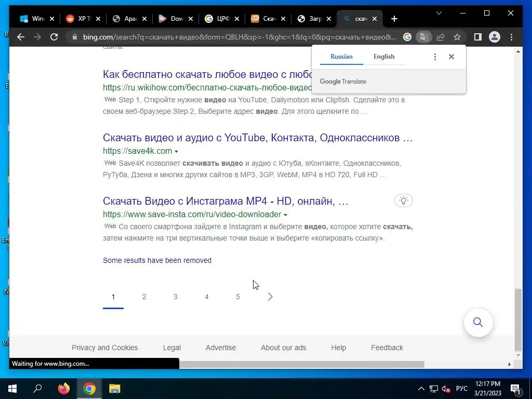Go back to the previous page
532x399 pixels.
coord(21,37)
